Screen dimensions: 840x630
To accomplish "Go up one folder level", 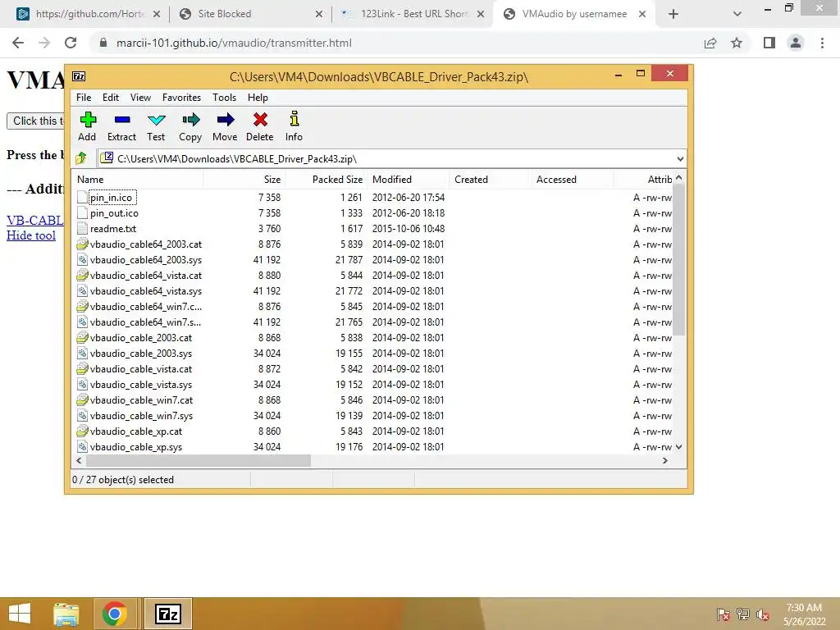I will pos(81,158).
